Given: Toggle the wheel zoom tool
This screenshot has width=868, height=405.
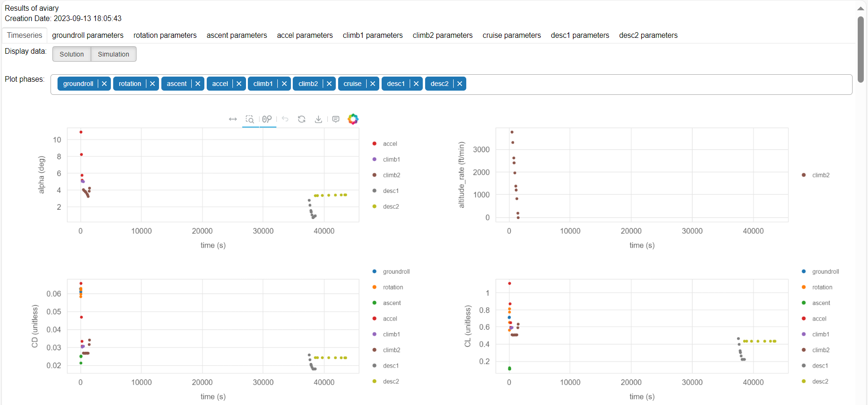Looking at the screenshot, I should 267,119.
